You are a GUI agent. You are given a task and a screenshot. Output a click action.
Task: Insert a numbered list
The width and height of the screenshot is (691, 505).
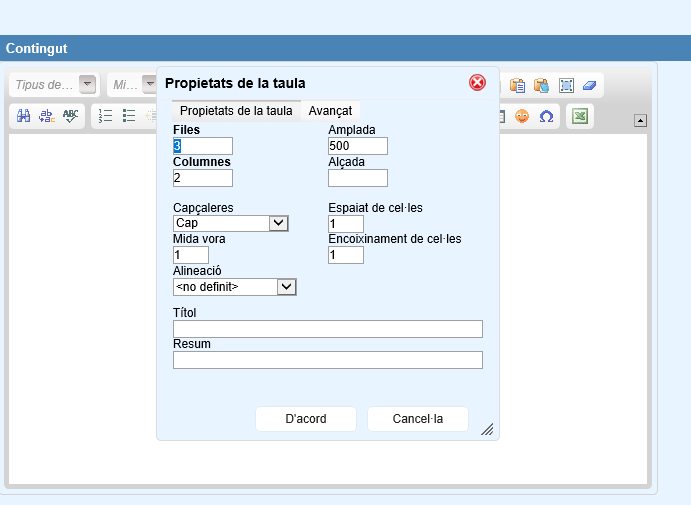pos(106,116)
